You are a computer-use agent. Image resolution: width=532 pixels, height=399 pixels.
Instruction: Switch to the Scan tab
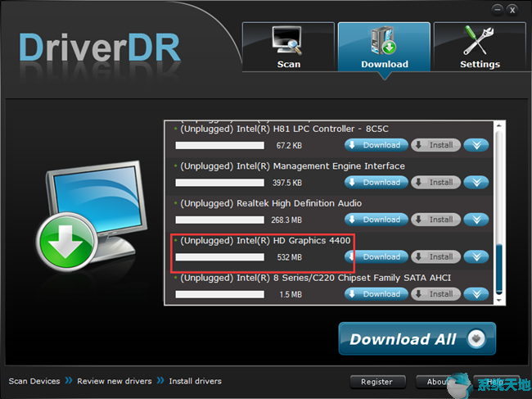288,48
